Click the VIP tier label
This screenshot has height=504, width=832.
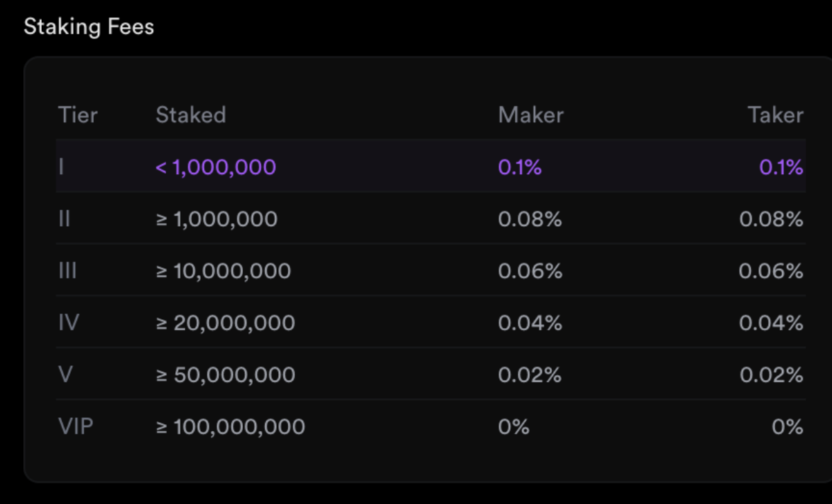(75, 426)
